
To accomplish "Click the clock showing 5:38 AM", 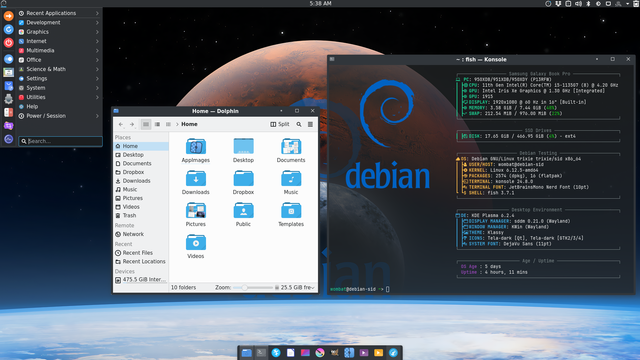I will pos(320,3).
